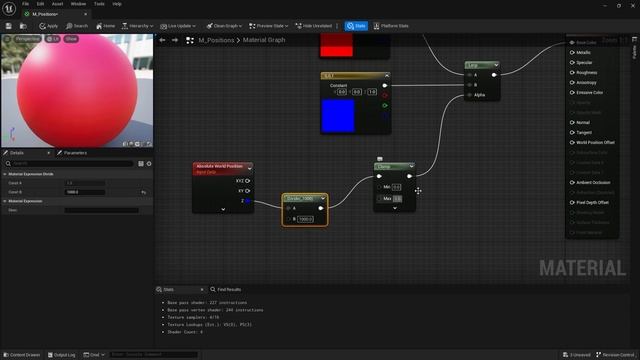640x360 pixels.
Task: Collapse Material Expression Divide section
Action: (5, 174)
